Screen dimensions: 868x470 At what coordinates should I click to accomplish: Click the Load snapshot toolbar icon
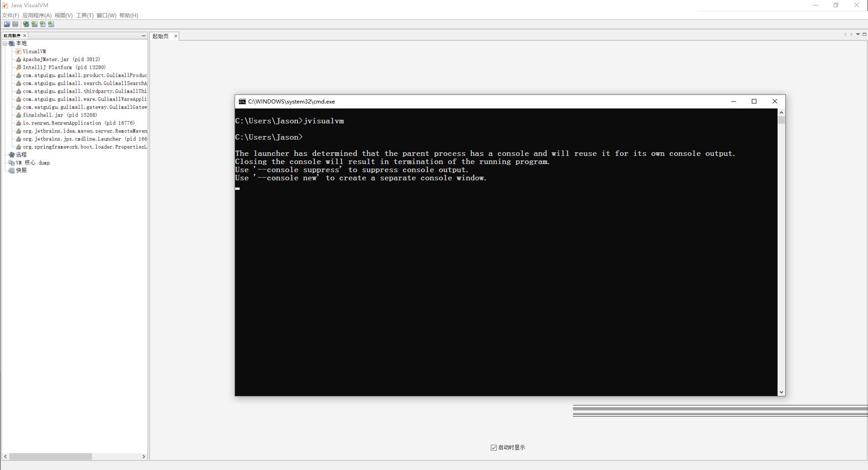(x=7, y=24)
